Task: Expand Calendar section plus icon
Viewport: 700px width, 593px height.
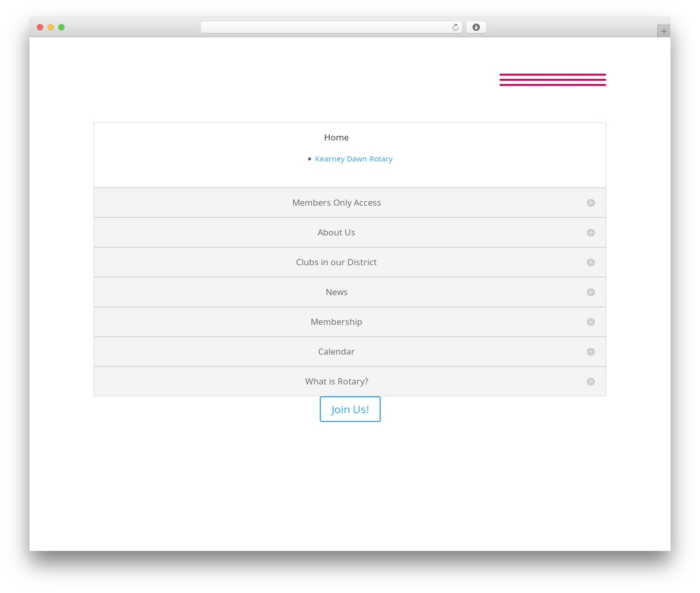Action: click(x=591, y=352)
